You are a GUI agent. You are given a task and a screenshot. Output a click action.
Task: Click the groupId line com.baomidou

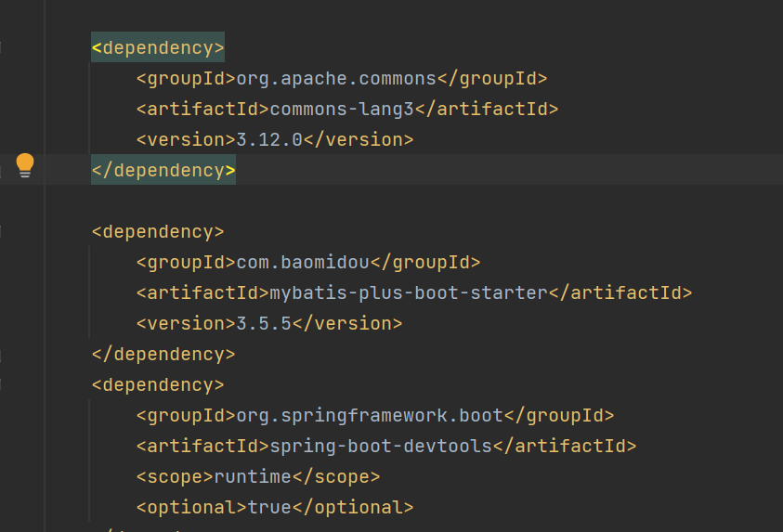pyautogui.click(x=308, y=262)
